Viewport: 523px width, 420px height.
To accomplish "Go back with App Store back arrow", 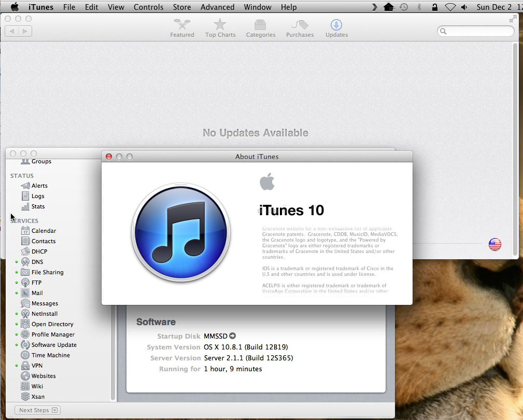I will (x=12, y=31).
